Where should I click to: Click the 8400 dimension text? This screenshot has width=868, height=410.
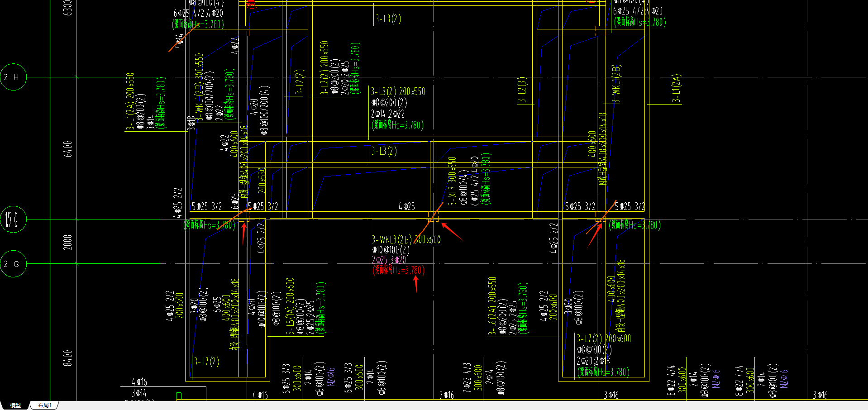point(67,358)
